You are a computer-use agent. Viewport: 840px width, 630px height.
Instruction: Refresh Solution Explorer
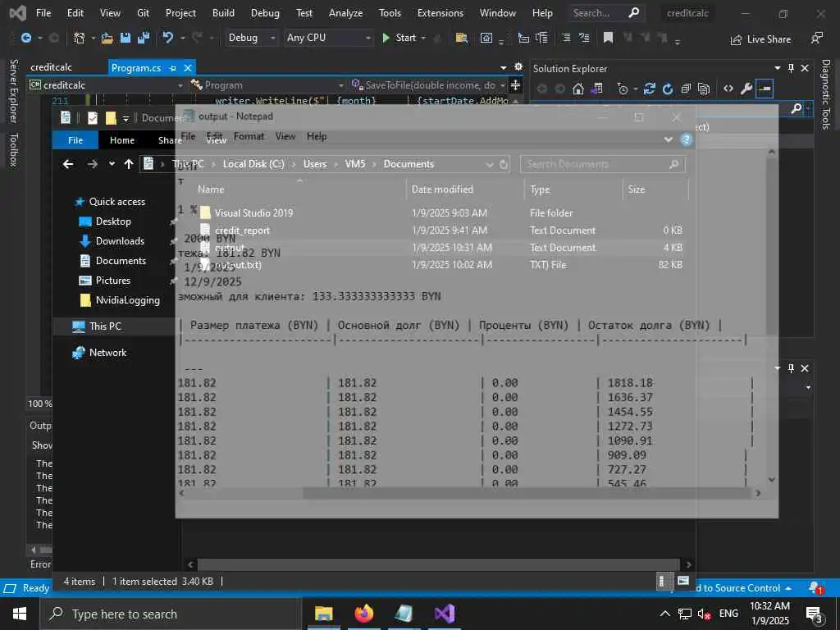[x=668, y=89]
